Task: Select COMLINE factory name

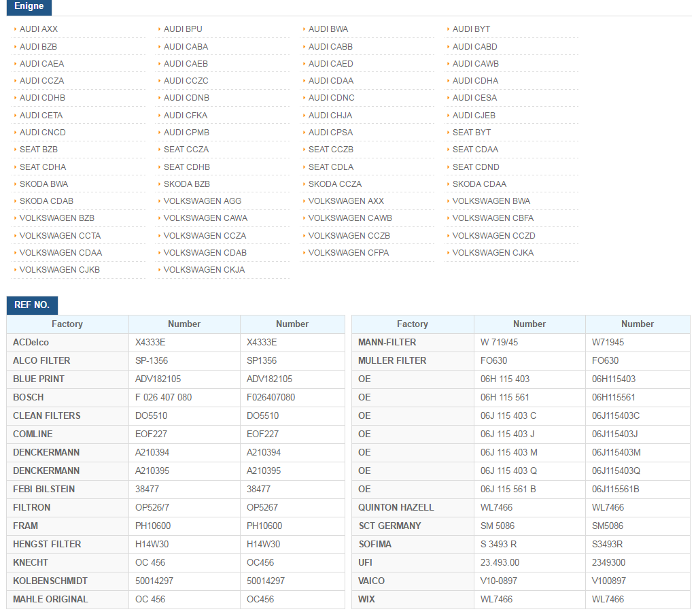Action: pos(33,434)
